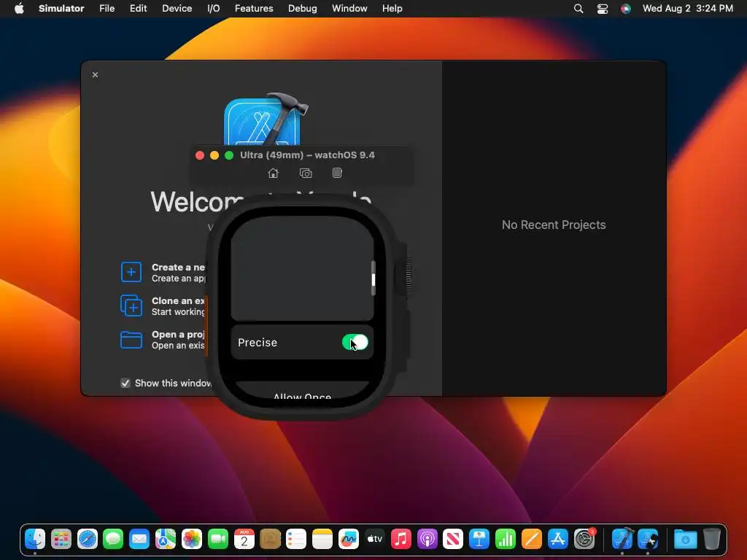Open Mail from the Dock

[139, 539]
